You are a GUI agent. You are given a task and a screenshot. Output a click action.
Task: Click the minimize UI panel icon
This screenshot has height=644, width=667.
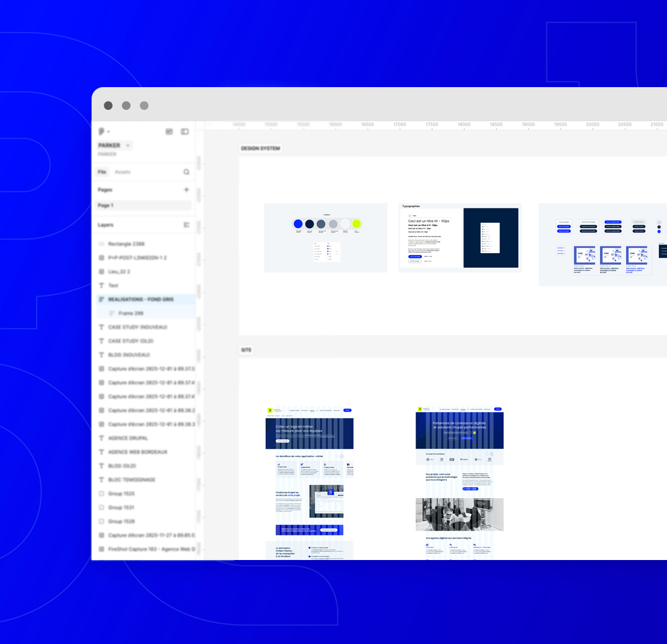(169, 131)
